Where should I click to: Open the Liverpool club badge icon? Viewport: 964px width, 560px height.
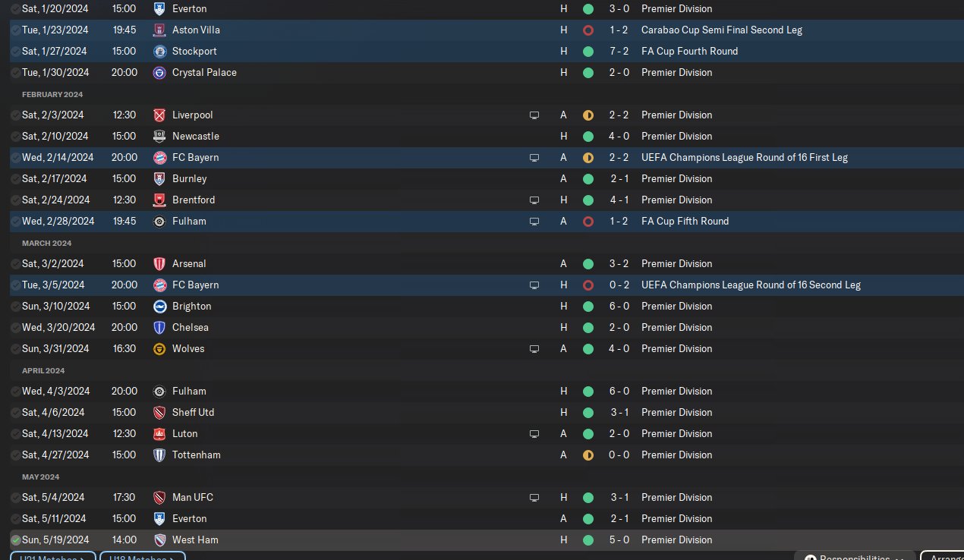[159, 115]
